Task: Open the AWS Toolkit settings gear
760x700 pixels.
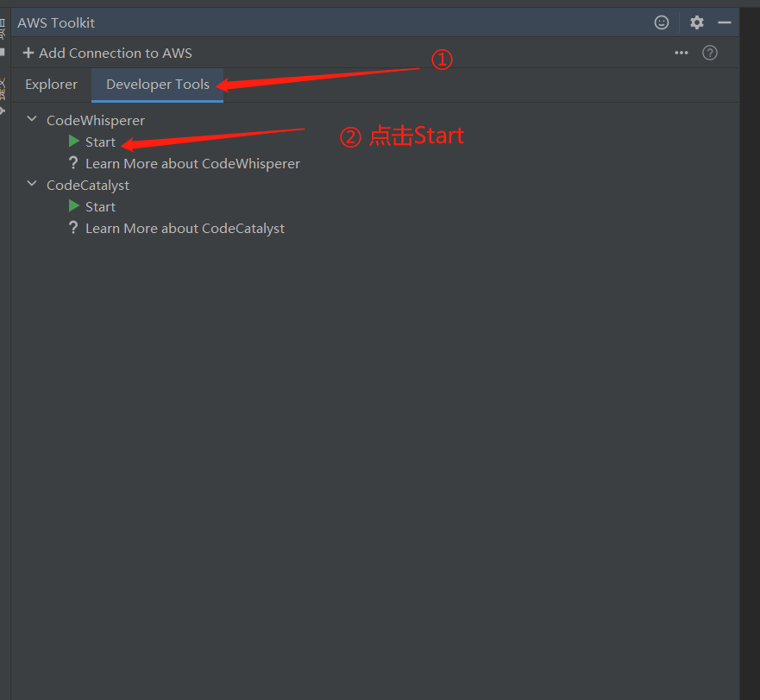Action: [696, 22]
